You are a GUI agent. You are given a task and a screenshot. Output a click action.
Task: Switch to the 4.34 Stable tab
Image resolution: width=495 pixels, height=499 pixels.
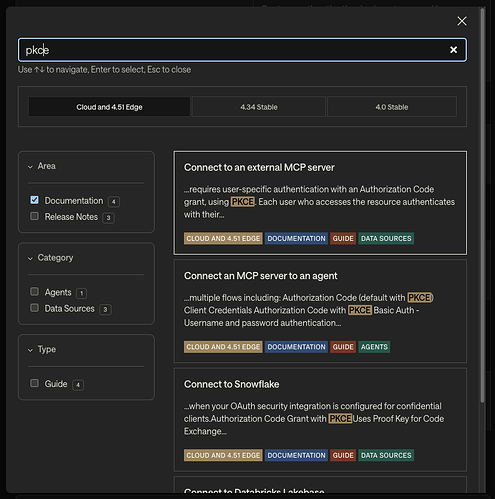click(259, 107)
